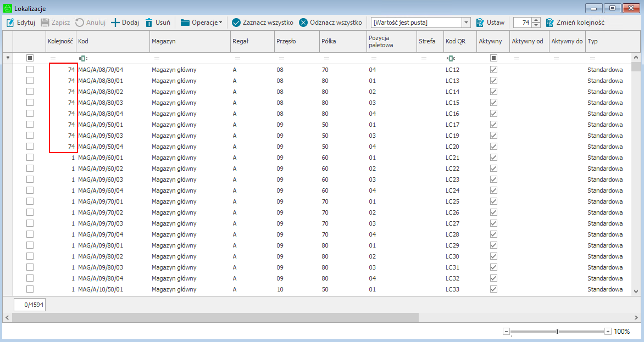Click the Edytuj pencil icon
The image size is (644, 342).
(x=10, y=23)
